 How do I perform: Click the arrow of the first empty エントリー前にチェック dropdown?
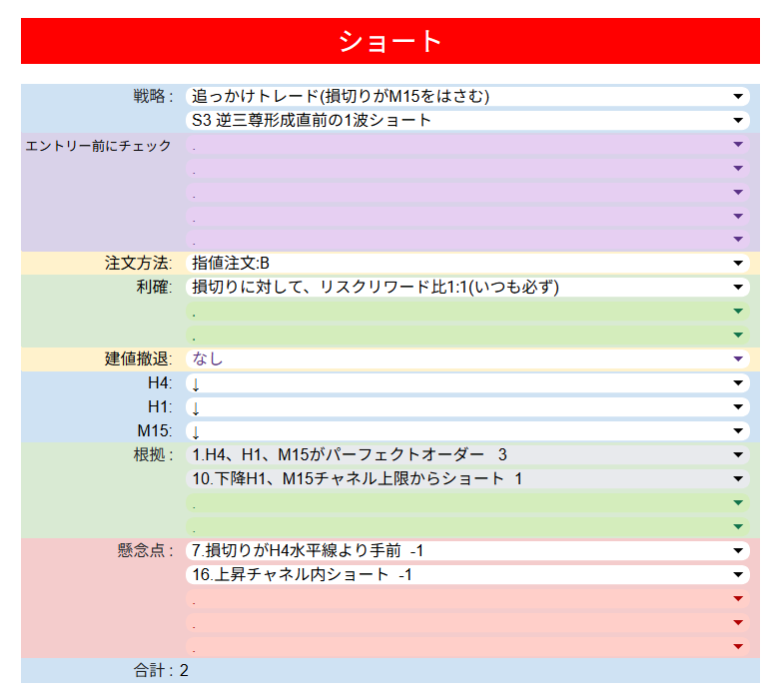[x=738, y=145]
